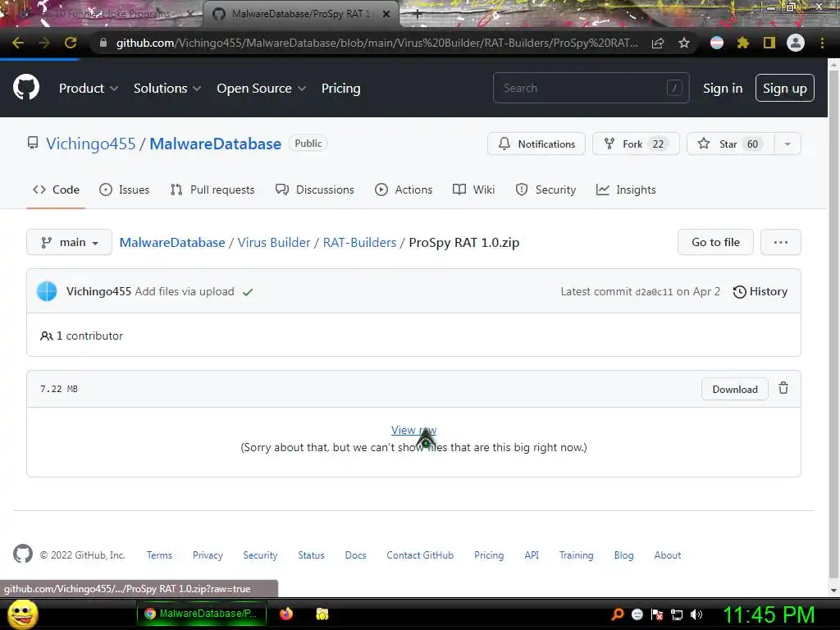Go back with browser back arrow

pos(18,43)
